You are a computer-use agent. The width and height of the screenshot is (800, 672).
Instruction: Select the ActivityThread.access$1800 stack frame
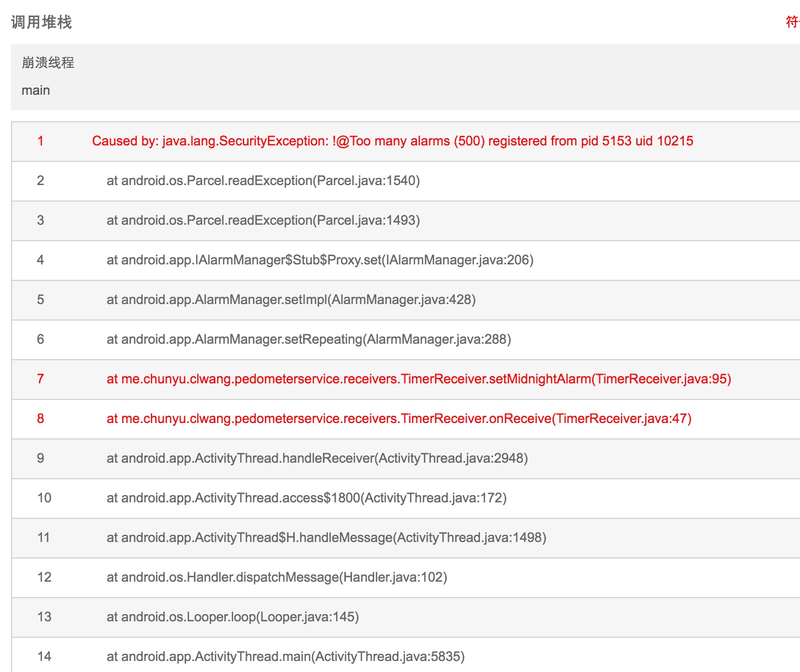click(306, 498)
